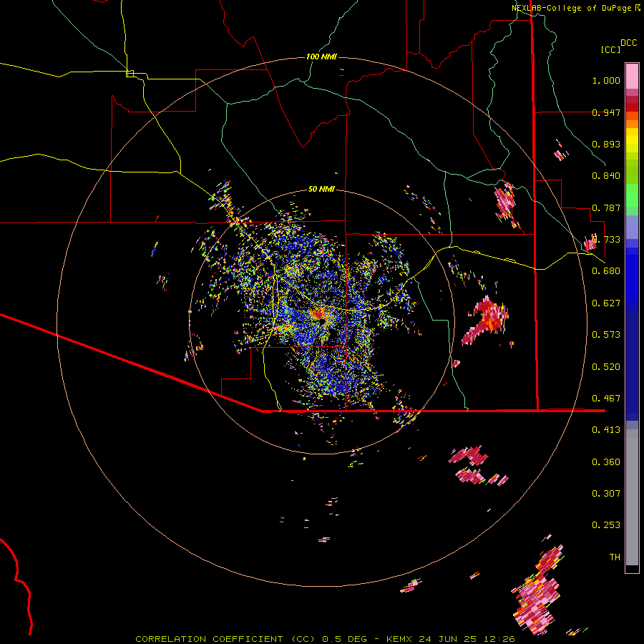The image size is (644, 644).
Task: Click the 0.627 scale value
Action: [x=606, y=303]
